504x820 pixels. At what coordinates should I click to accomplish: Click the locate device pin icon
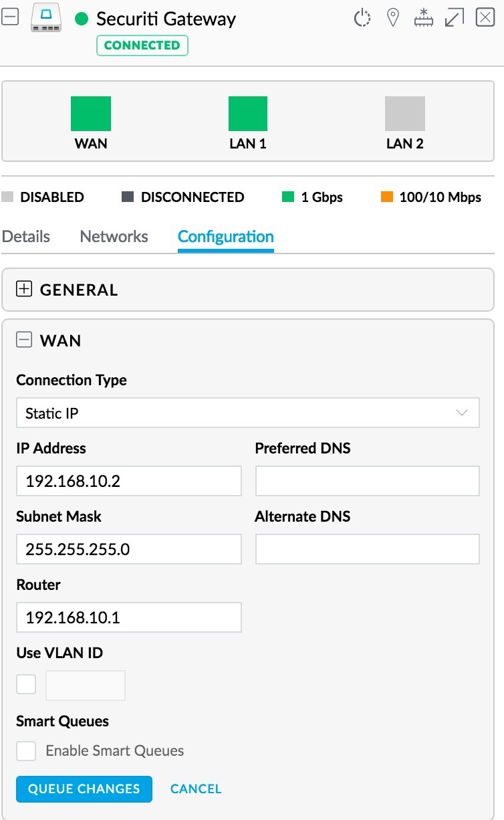pos(393,18)
